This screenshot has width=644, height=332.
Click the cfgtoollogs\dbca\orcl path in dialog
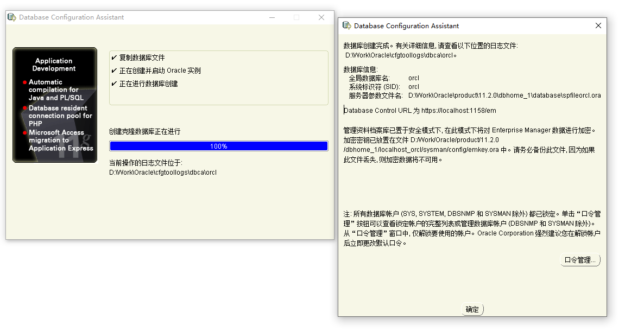pos(400,55)
